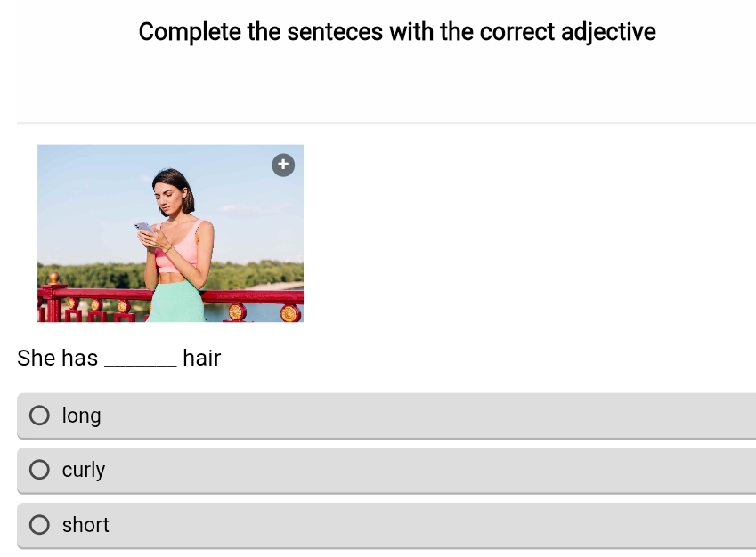Click the sentence 'She has _____ hair'
Screen dimensions: 756x557
(x=118, y=358)
